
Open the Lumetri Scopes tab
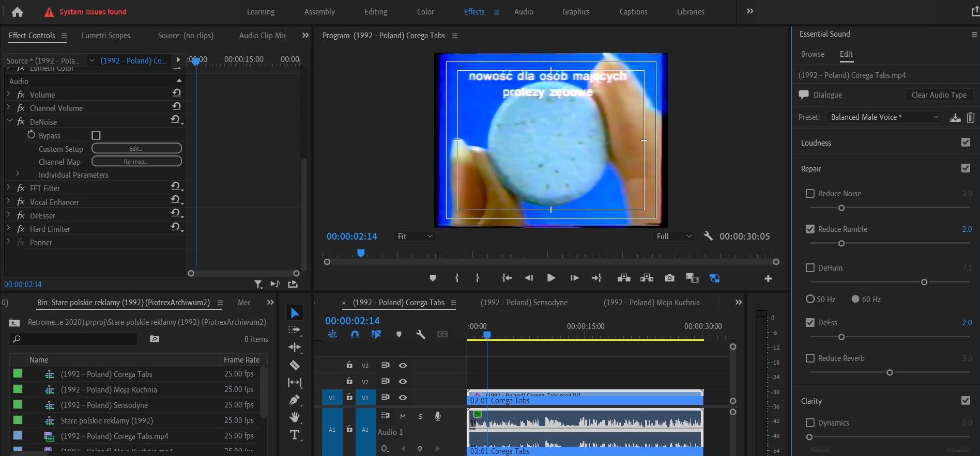tap(106, 35)
